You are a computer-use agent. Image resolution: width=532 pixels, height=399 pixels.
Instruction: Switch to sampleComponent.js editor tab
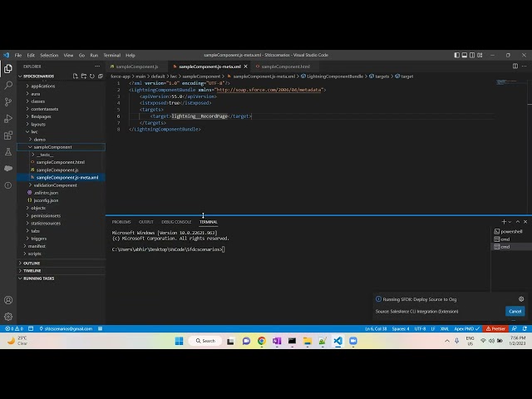coord(136,66)
